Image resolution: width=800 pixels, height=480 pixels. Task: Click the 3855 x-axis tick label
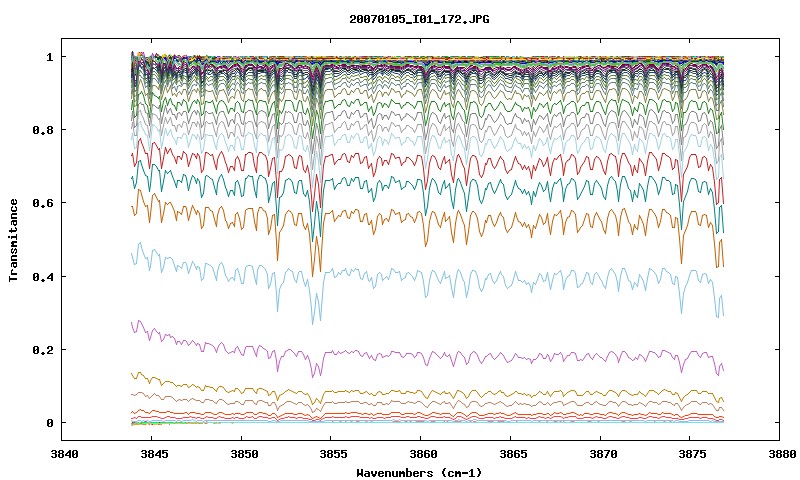[331, 453]
